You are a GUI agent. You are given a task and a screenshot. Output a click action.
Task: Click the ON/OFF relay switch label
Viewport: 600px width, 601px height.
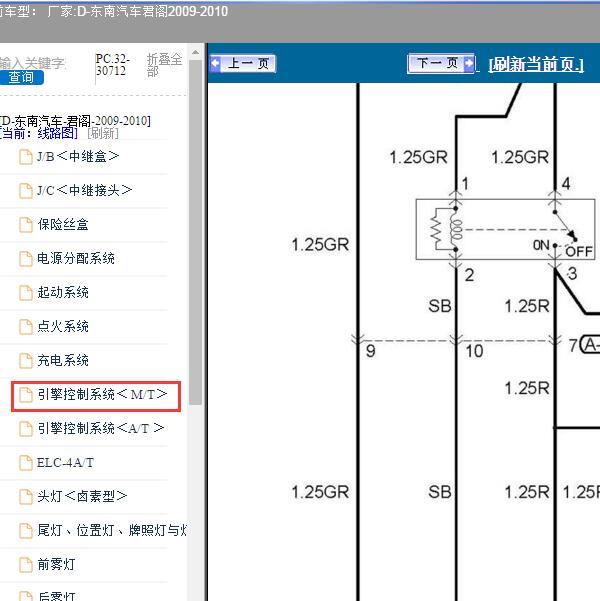563,248
